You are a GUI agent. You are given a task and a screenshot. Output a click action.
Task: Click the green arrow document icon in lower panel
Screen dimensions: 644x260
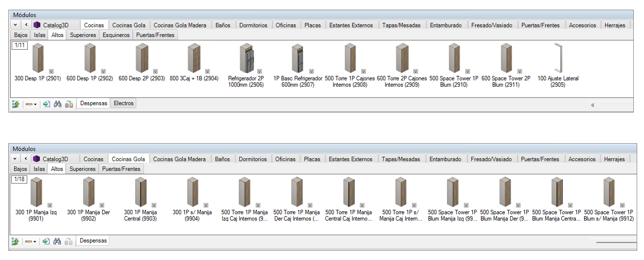coord(46,241)
